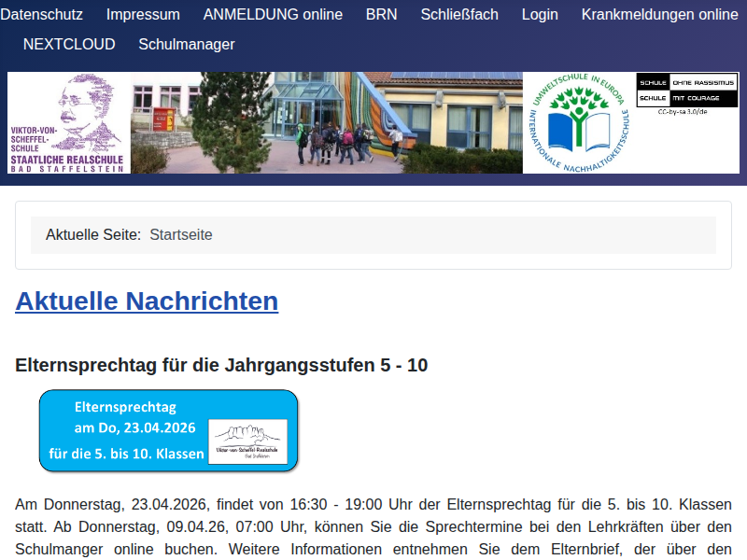The image size is (747, 560).
Task: Open the NEXTCLOUD link
Action: pos(69,45)
